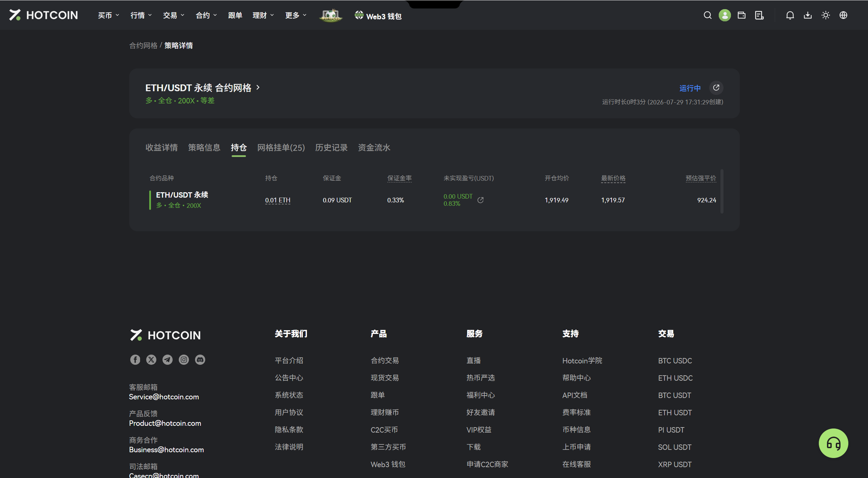Switch to the 收益详情 tab
868x478 pixels.
pyautogui.click(x=161, y=147)
